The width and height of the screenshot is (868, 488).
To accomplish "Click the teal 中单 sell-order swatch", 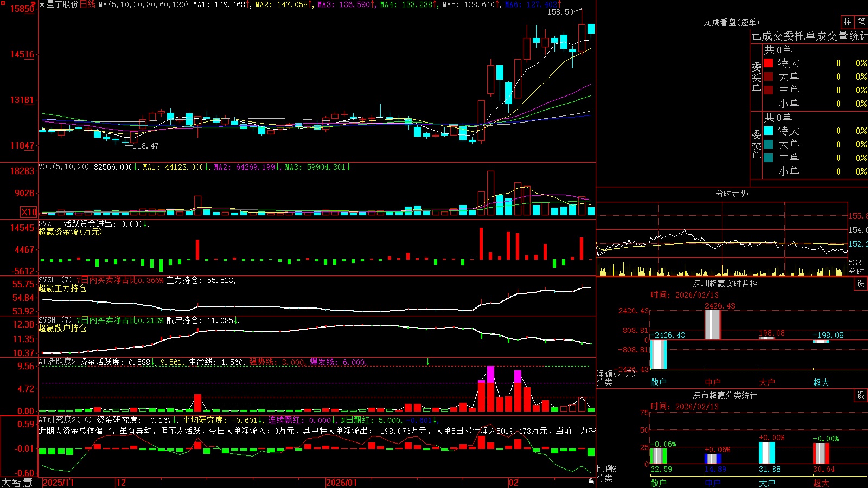I will coord(768,158).
